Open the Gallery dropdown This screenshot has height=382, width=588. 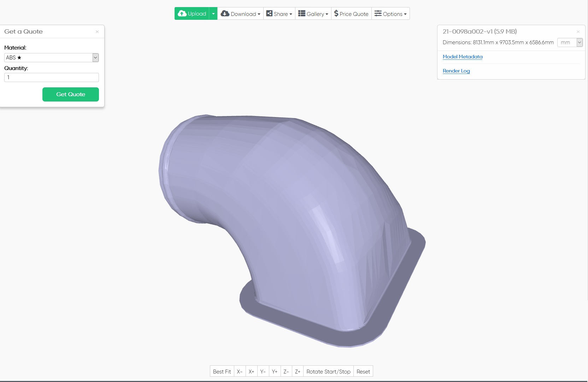coord(313,14)
